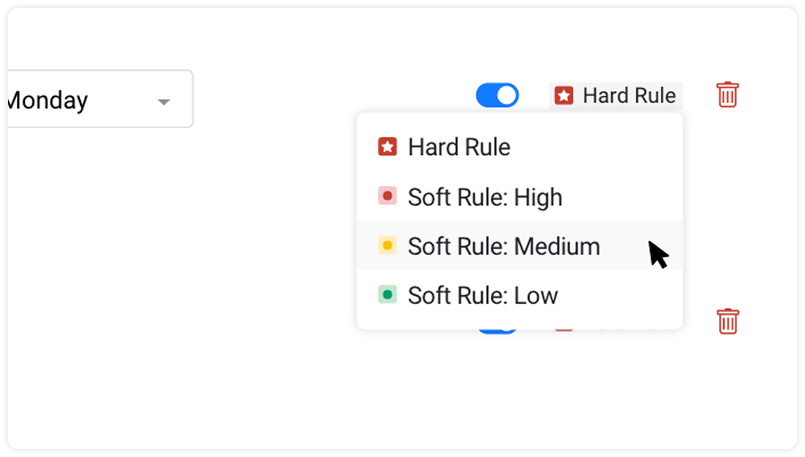Viewport: 805px width, 457px height.
Task: Click the yellow dot icon for Soft Rule: Medium
Action: [387, 245]
